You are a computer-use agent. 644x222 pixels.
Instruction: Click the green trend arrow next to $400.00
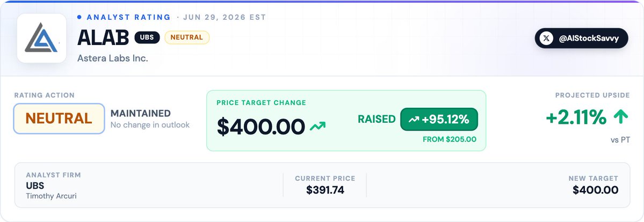pos(317,126)
